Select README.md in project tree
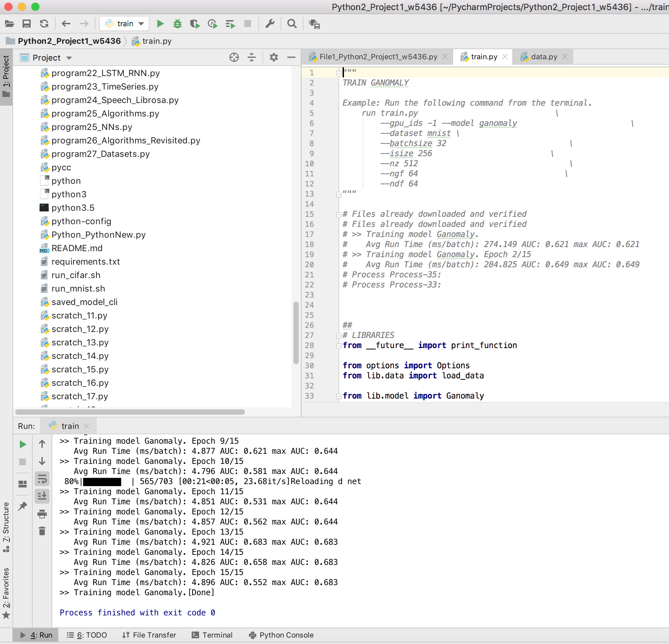The height and width of the screenshot is (644, 669). (77, 248)
